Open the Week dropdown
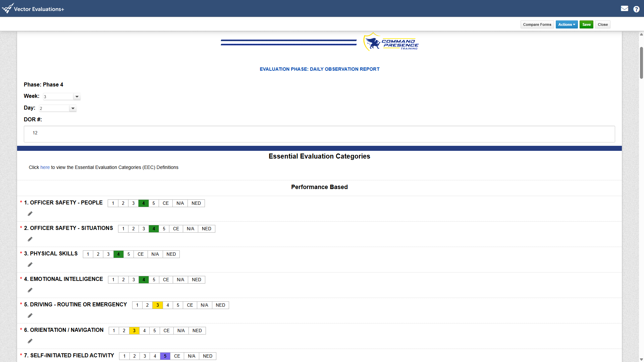 77,97
